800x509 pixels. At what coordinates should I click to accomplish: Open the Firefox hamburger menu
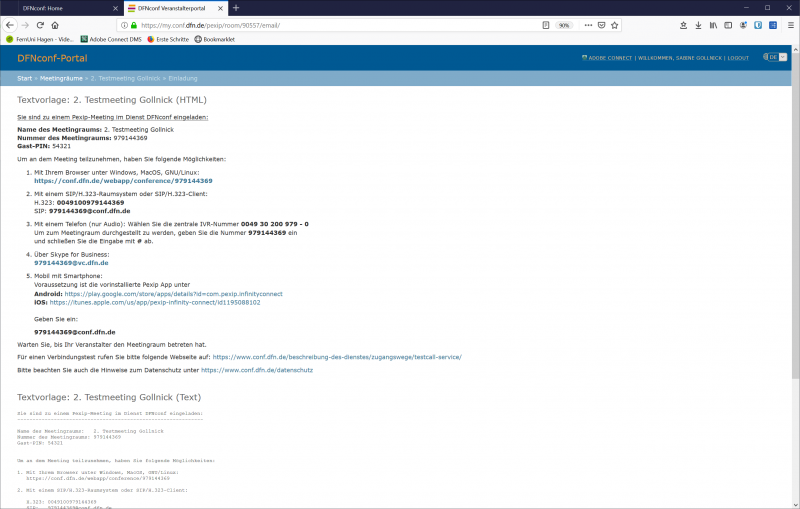pos(791,25)
